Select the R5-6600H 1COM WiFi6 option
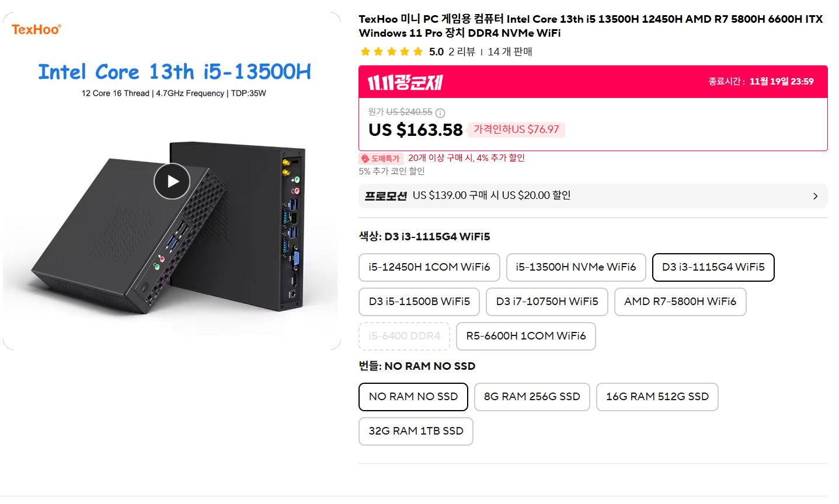Screen dimensions: 839x504 click(x=525, y=336)
